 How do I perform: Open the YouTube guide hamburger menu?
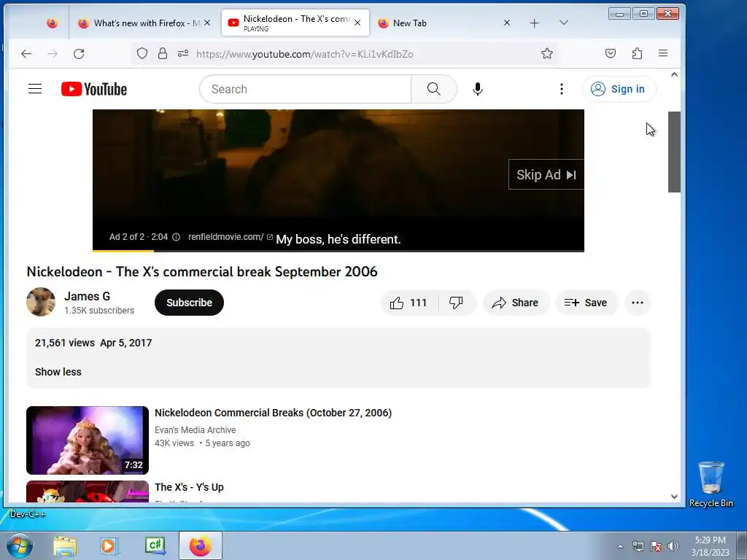[35, 89]
